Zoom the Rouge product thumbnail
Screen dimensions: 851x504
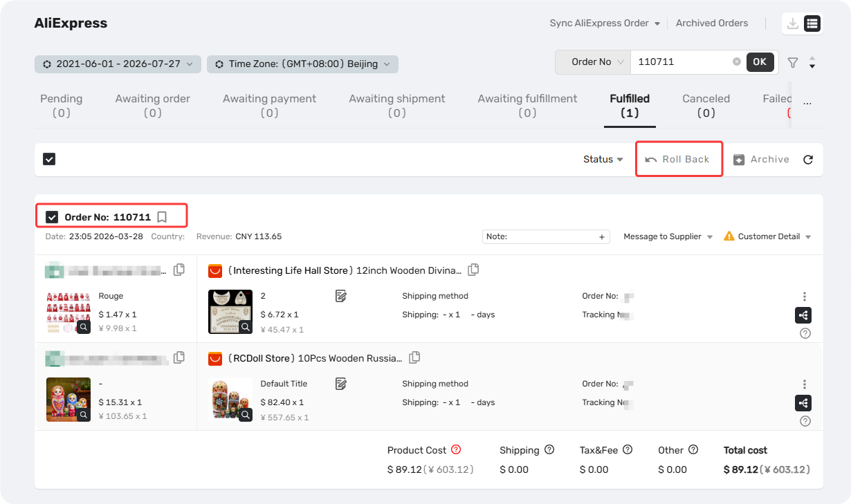tap(84, 328)
